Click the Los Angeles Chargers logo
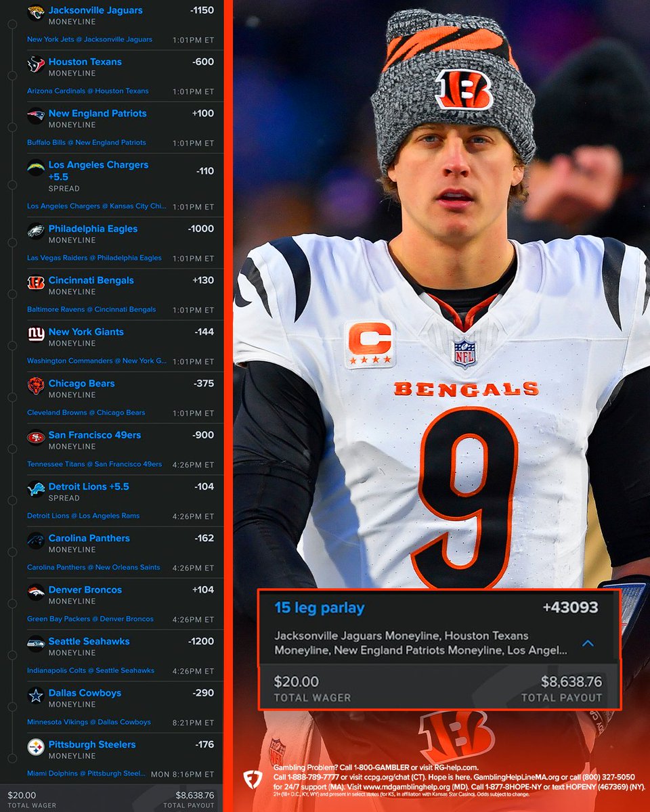This screenshot has height=812, width=650. coord(36,168)
